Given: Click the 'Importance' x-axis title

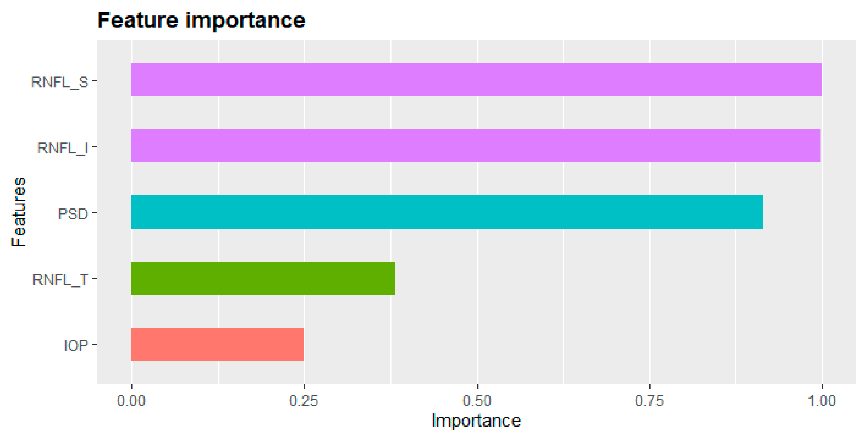Looking at the screenshot, I should pos(476,421).
